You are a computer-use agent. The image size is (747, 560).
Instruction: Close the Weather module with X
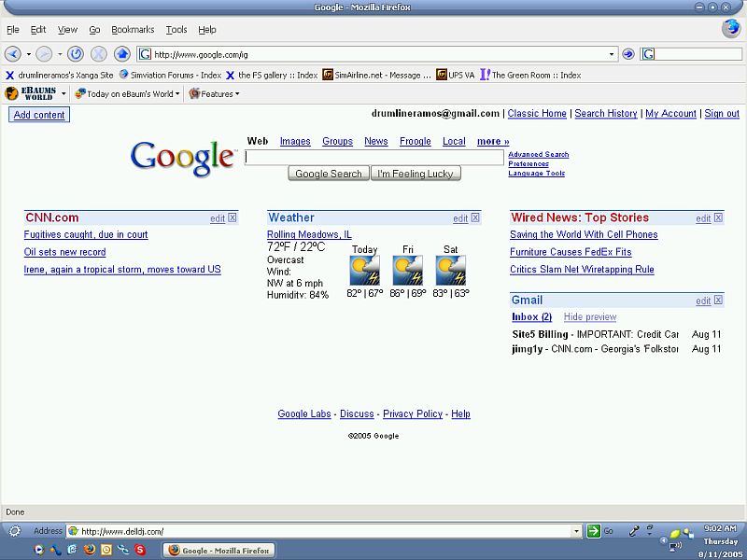tap(475, 218)
